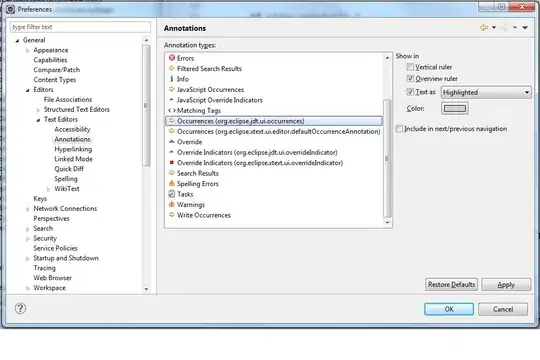Select Service Policies in the tree

click(x=55, y=248)
